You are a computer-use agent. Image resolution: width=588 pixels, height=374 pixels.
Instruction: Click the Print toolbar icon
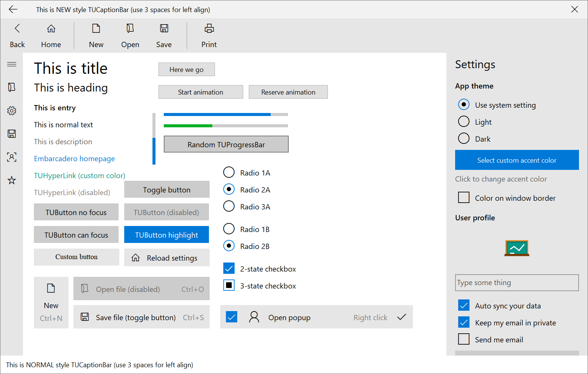pyautogui.click(x=209, y=28)
